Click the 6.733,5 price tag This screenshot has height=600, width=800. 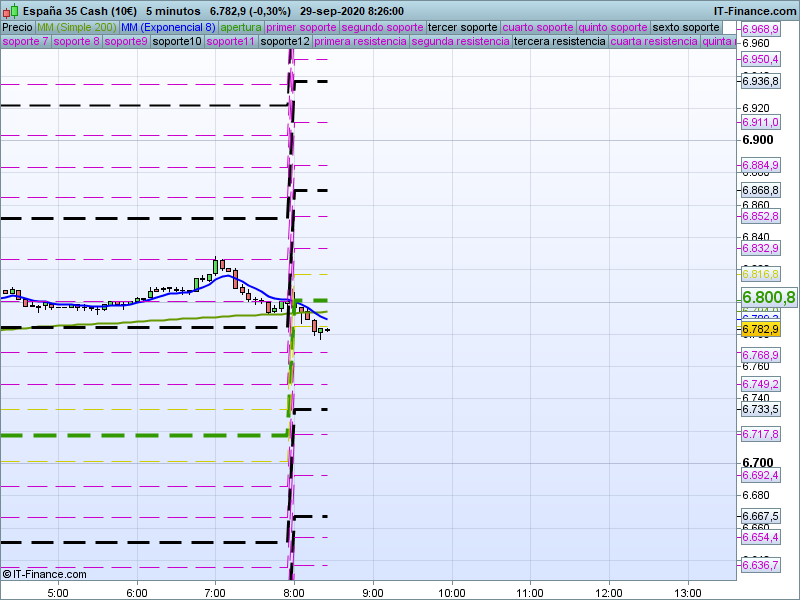pyautogui.click(x=760, y=409)
